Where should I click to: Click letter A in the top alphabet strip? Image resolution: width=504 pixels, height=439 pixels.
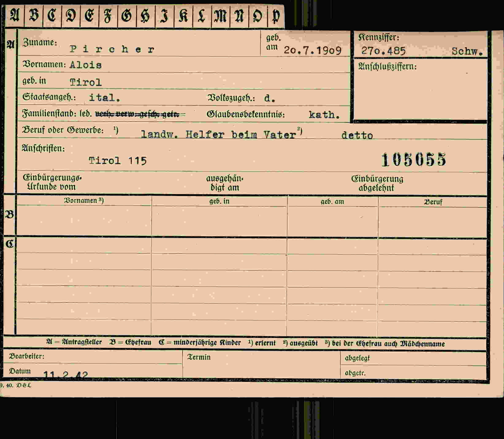tap(15, 15)
